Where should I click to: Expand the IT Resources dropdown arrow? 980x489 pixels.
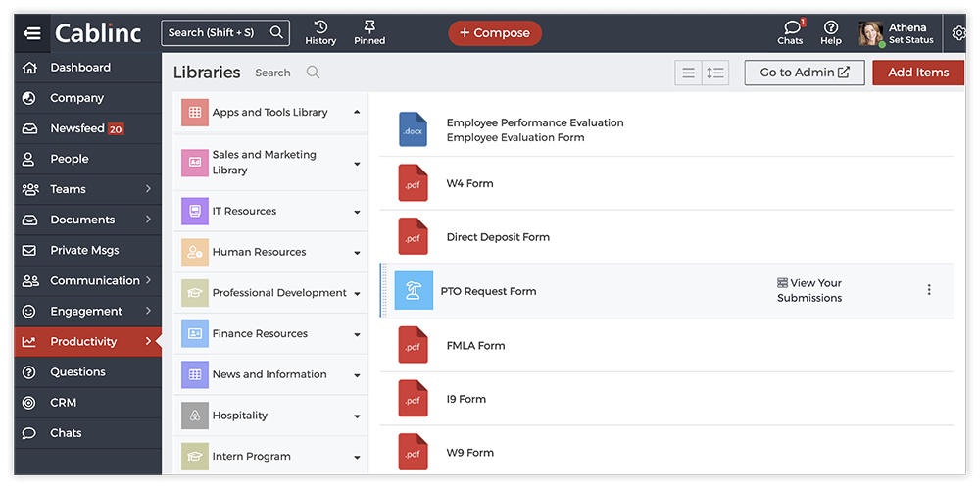[357, 212]
